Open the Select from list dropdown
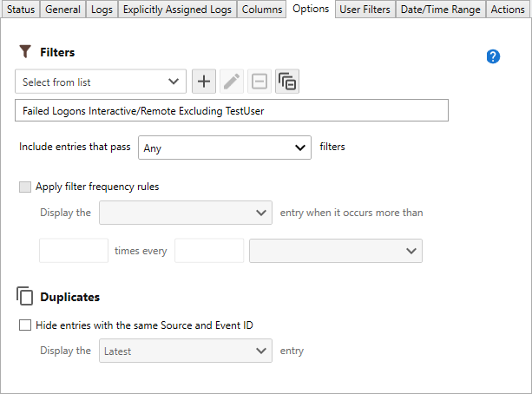 point(100,82)
